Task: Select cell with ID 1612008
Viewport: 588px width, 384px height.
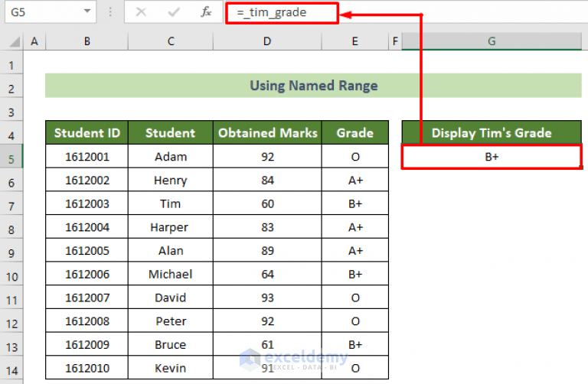Action: coord(87,321)
